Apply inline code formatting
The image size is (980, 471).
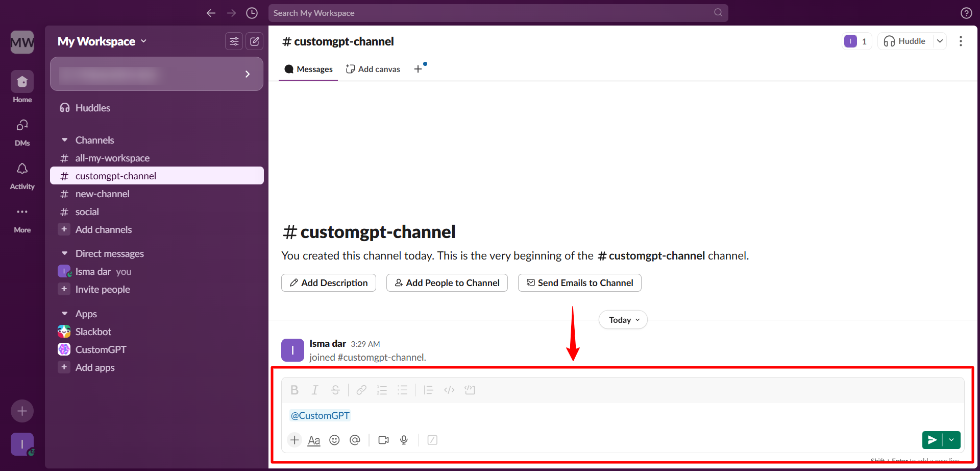click(449, 390)
